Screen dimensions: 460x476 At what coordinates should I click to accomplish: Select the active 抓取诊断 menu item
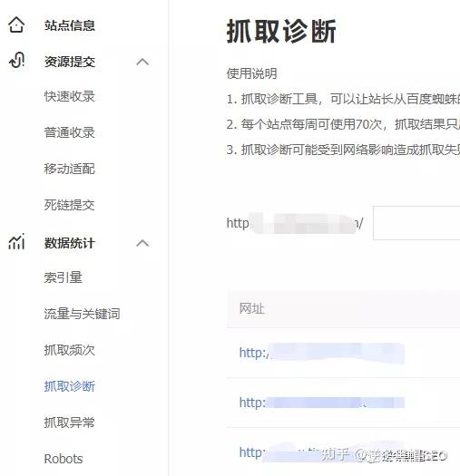70,386
